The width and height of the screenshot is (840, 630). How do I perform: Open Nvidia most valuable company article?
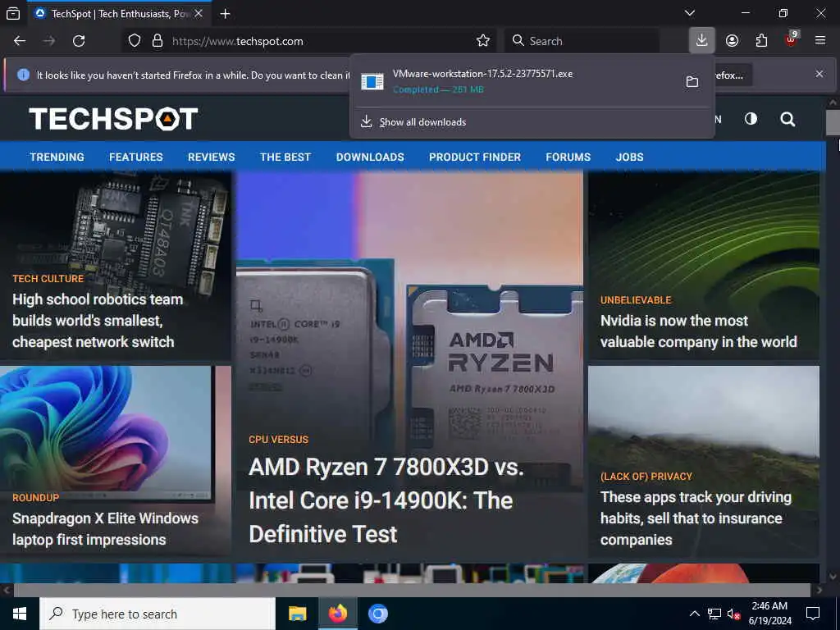[x=699, y=331]
